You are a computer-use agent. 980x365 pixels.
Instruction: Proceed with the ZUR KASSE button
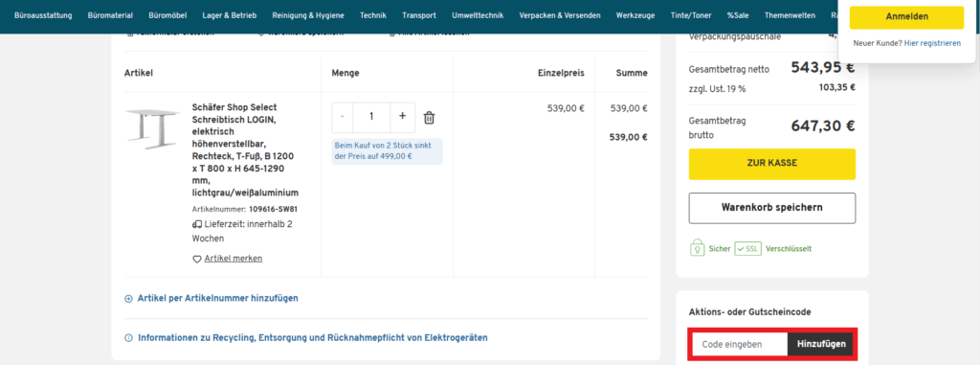pos(772,164)
